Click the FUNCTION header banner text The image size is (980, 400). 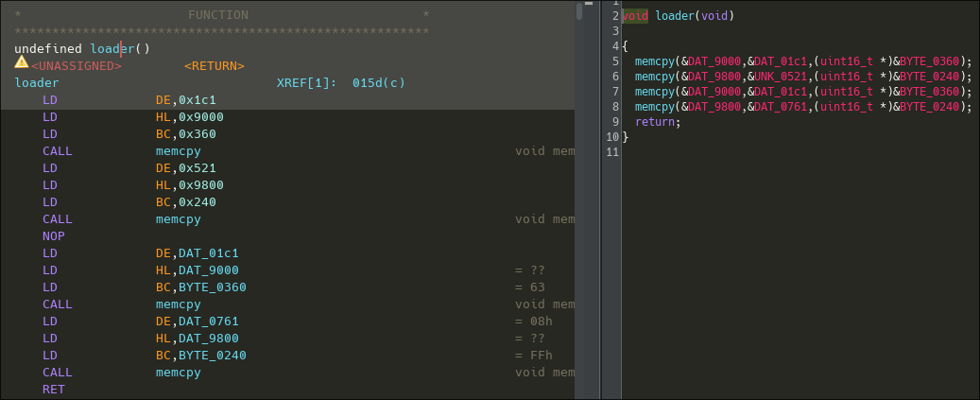pos(218,15)
